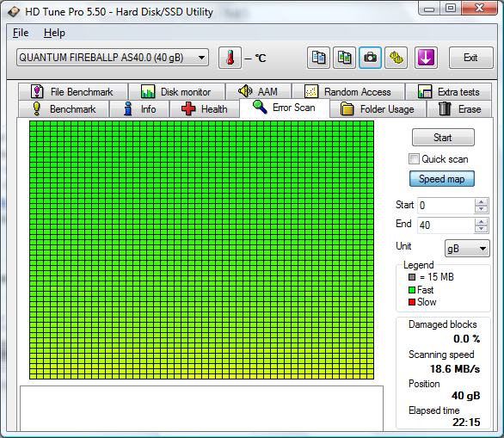Click the Exit button

tap(471, 58)
